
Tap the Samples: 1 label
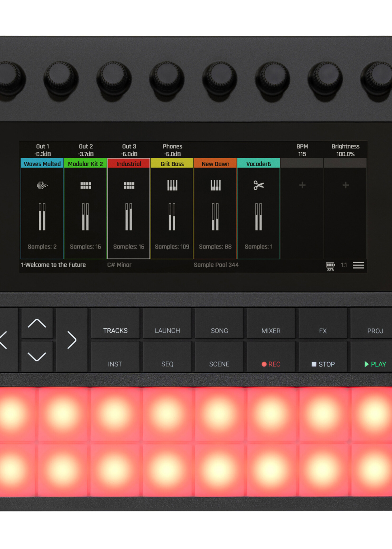[x=258, y=247]
